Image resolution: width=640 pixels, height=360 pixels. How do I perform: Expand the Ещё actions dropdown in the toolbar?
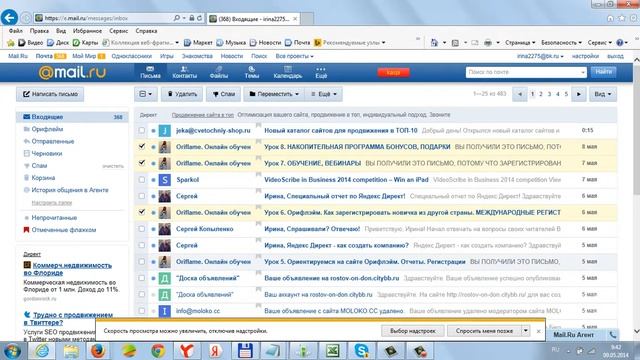pyautogui.click(x=324, y=94)
